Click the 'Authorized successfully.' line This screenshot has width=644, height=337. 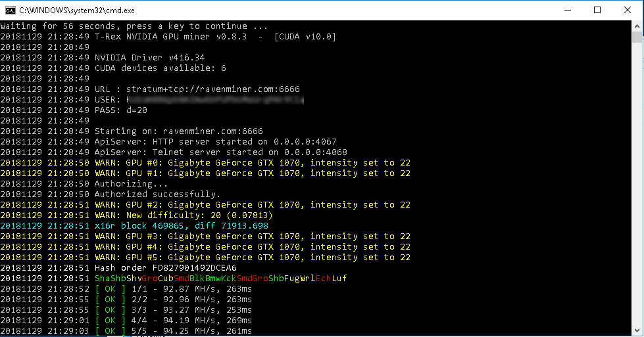110,194
